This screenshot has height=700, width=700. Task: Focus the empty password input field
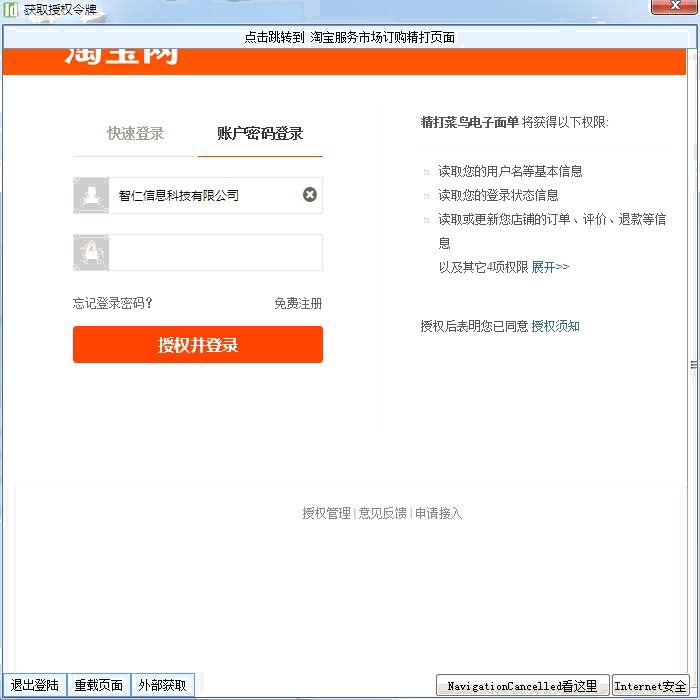coord(216,252)
